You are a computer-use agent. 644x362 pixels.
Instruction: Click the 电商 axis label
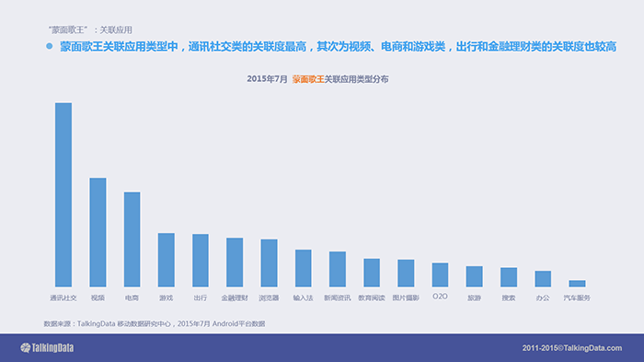click(x=132, y=298)
